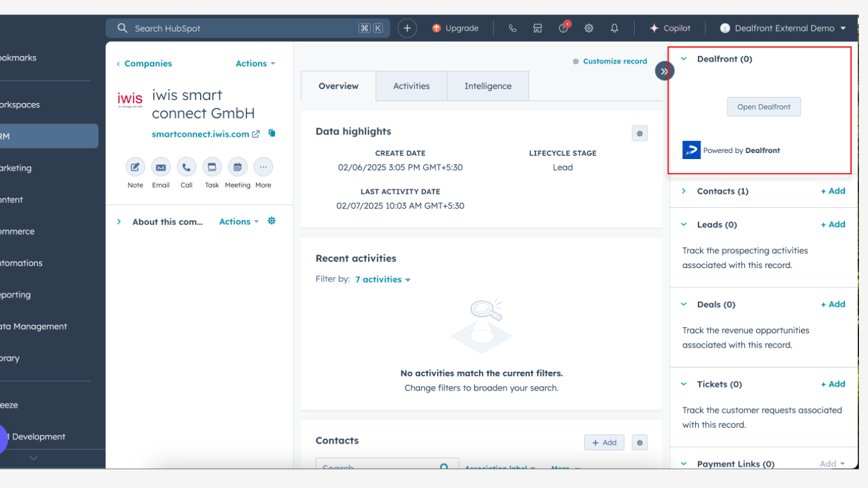This screenshot has height=488, width=868.
Task: Open notifications bell icon
Action: (x=614, y=28)
